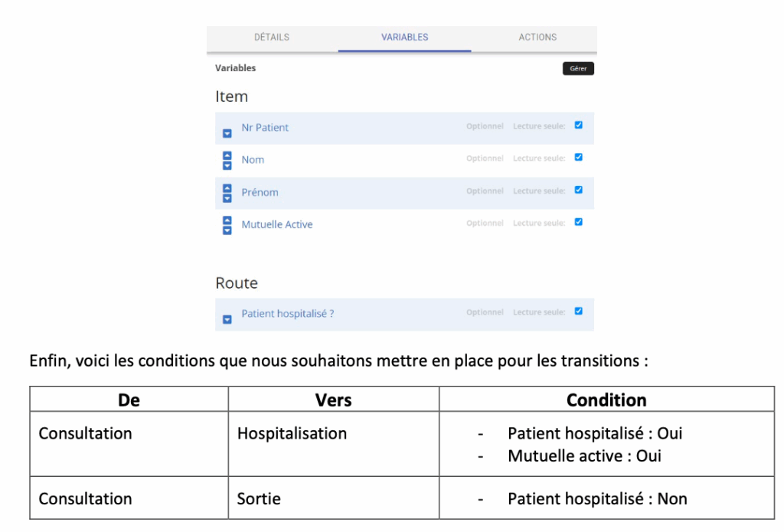Click down arrow beside Patient hospitalisé

(x=227, y=319)
